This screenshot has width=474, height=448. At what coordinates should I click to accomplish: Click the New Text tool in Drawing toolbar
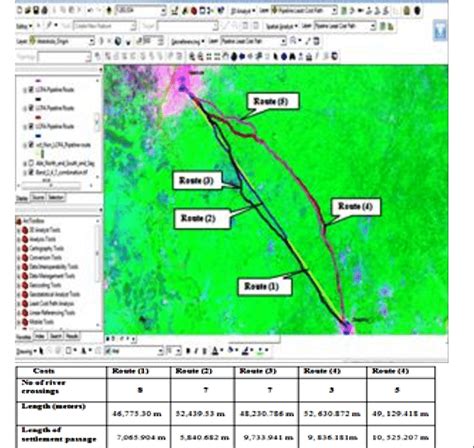click(x=83, y=351)
